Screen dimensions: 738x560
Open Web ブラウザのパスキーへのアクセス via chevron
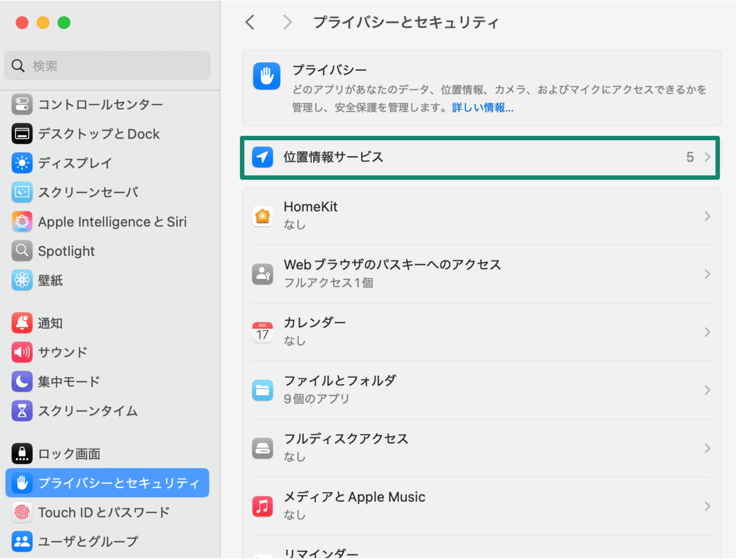[708, 274]
